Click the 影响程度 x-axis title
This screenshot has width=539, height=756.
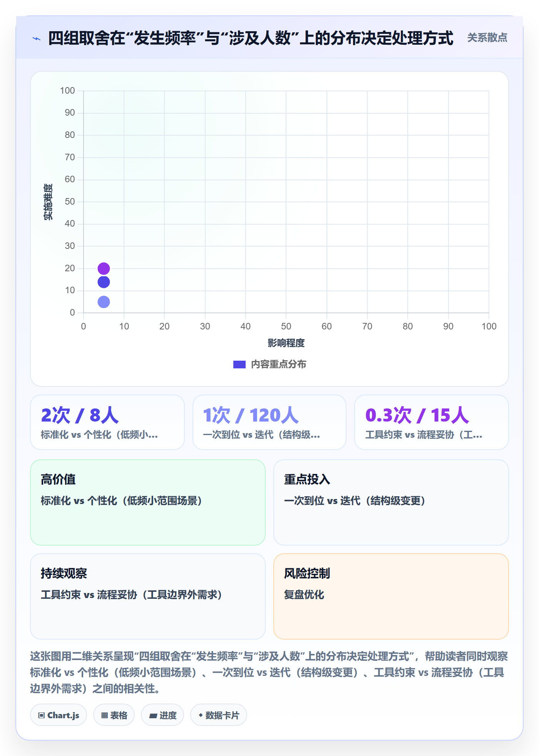[x=286, y=343]
